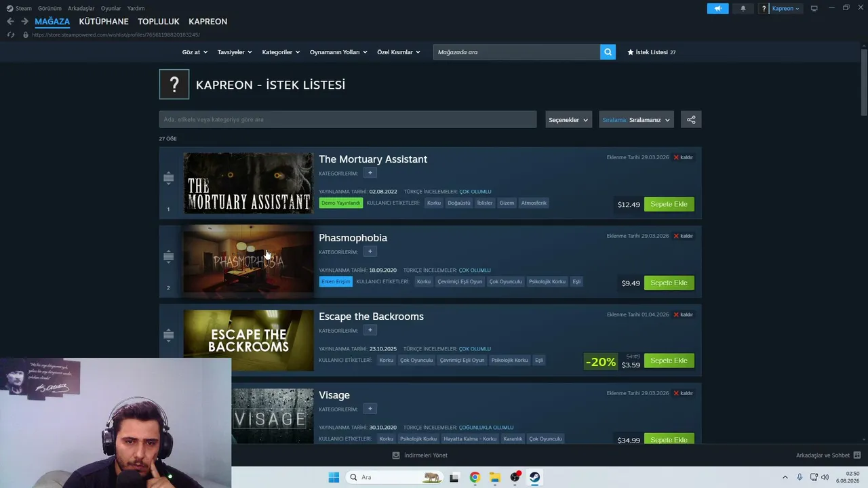
Task: Add a category to The Mortuary Assistant
Action: 370,173
